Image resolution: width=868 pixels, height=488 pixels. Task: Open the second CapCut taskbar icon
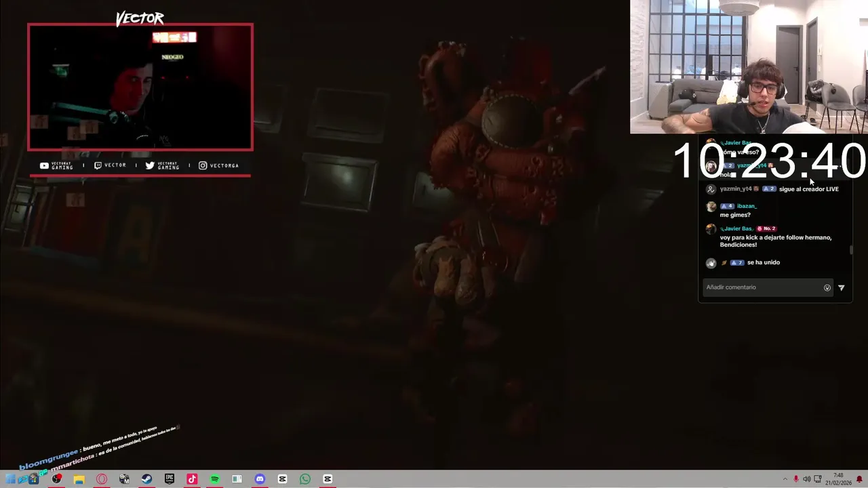pyautogui.click(x=328, y=479)
